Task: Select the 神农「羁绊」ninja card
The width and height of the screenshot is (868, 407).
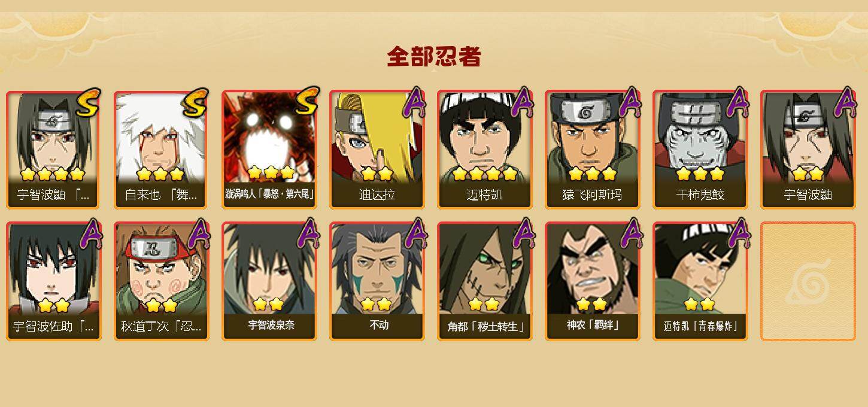Action: click(592, 281)
